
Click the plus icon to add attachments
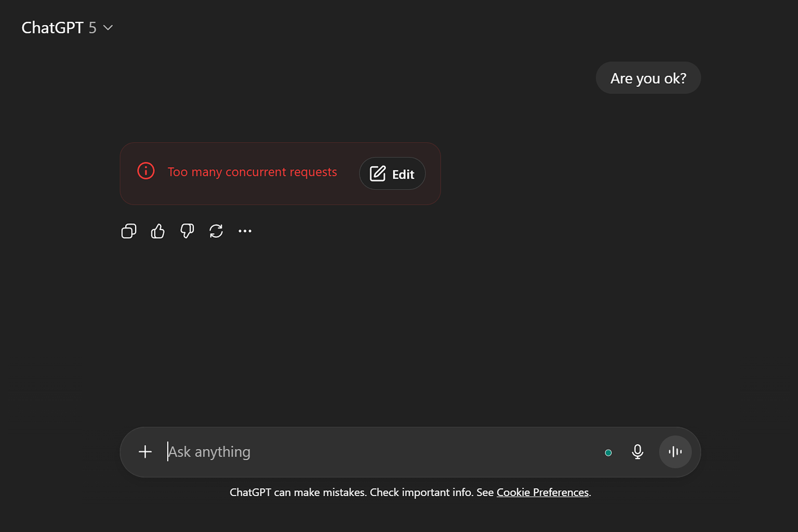pyautogui.click(x=145, y=452)
